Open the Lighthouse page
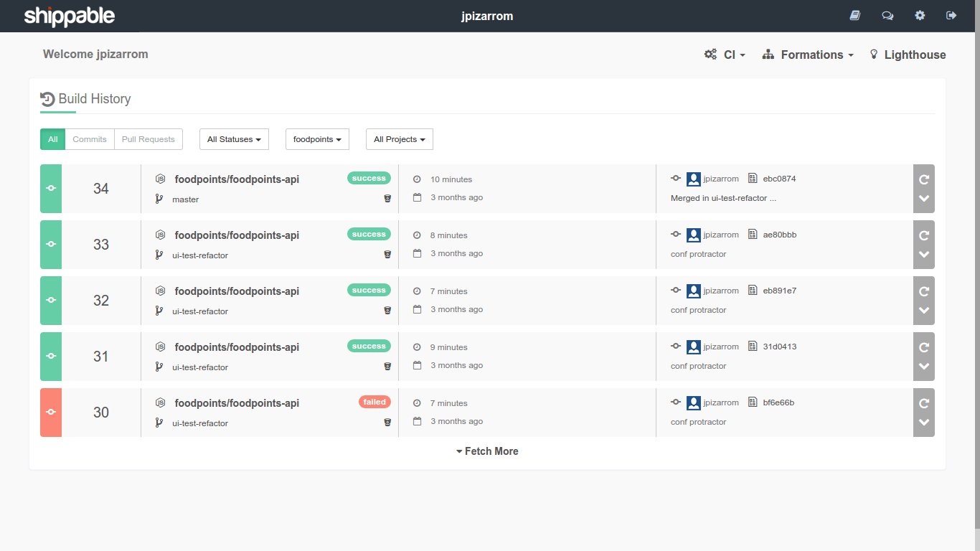Image resolution: width=980 pixels, height=551 pixels. (x=908, y=55)
